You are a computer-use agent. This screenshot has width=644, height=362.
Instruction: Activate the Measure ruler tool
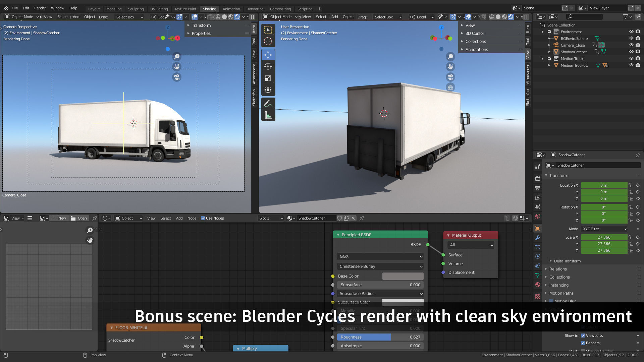268,115
